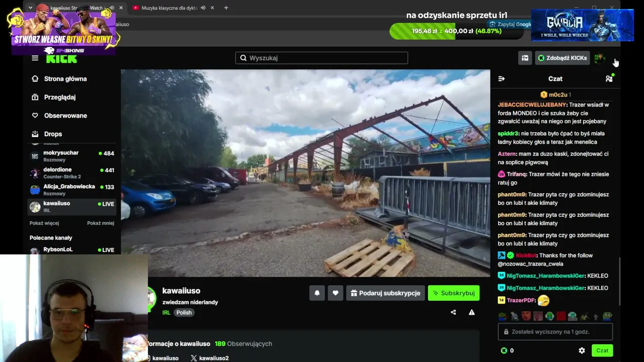Click Pokaż więcej in sidebar
Viewport: 644px width, 362px height.
point(44,223)
